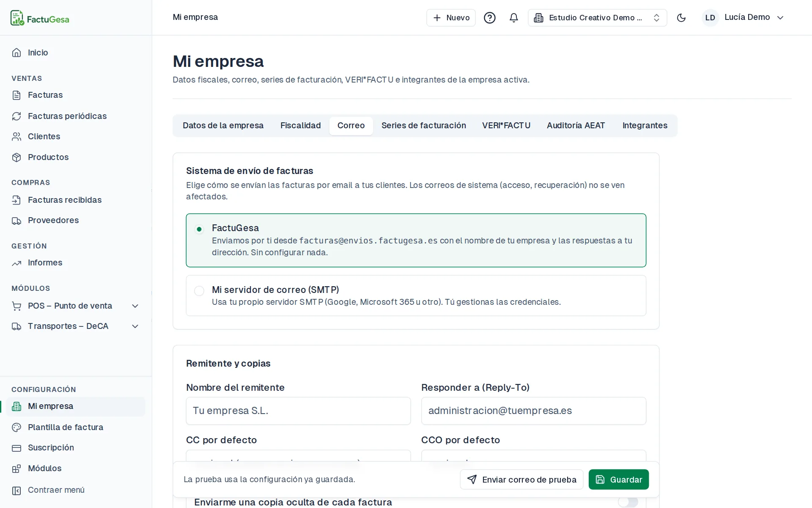Open Estudio Creativo Demo company selector
Viewport: 812px width, 508px height.
(x=597, y=18)
